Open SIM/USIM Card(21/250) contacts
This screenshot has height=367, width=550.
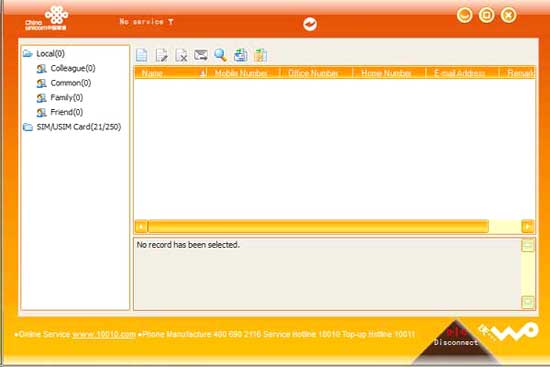(79, 127)
